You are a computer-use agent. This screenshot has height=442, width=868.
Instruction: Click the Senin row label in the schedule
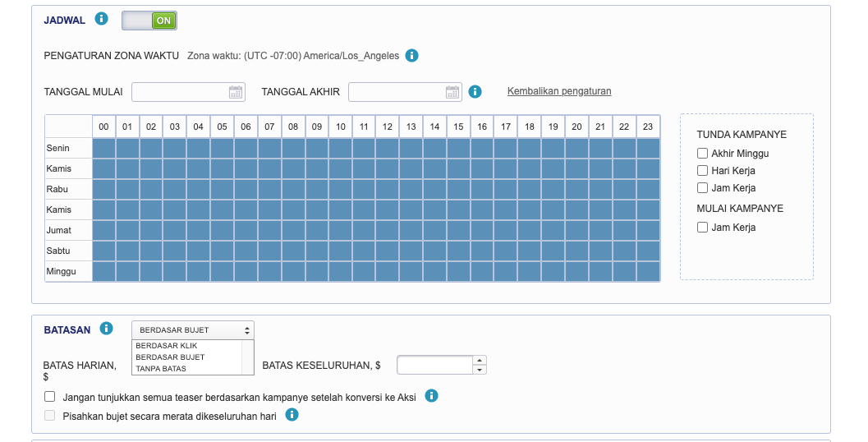(x=58, y=148)
